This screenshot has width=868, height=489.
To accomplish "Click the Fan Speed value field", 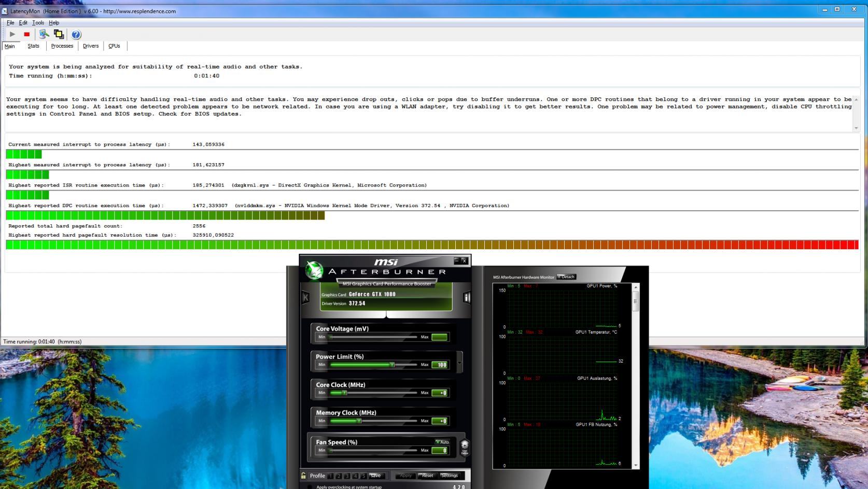I will pos(439,450).
